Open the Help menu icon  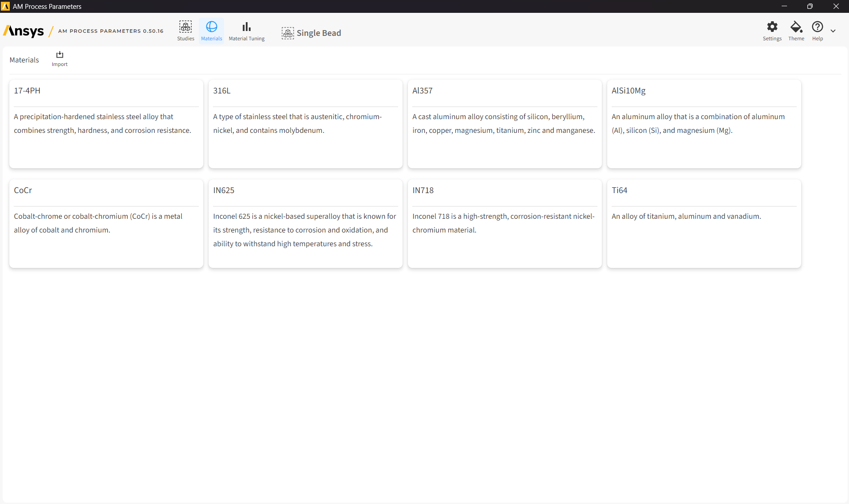tap(818, 31)
